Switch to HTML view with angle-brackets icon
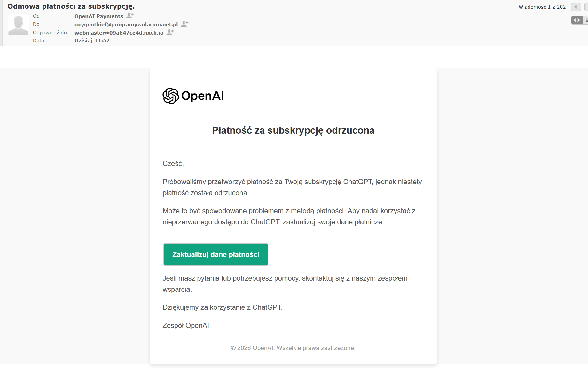Viewport: 588px width, 373px height. click(577, 20)
